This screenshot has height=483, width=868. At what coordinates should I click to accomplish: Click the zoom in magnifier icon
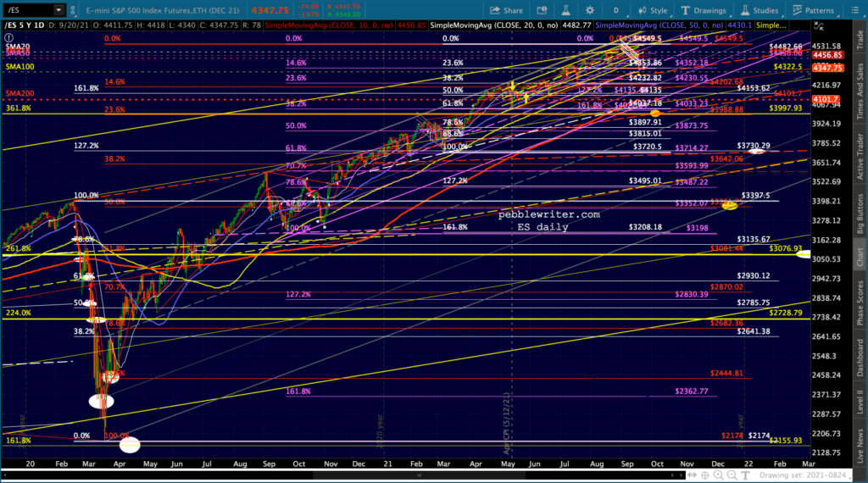(719, 475)
